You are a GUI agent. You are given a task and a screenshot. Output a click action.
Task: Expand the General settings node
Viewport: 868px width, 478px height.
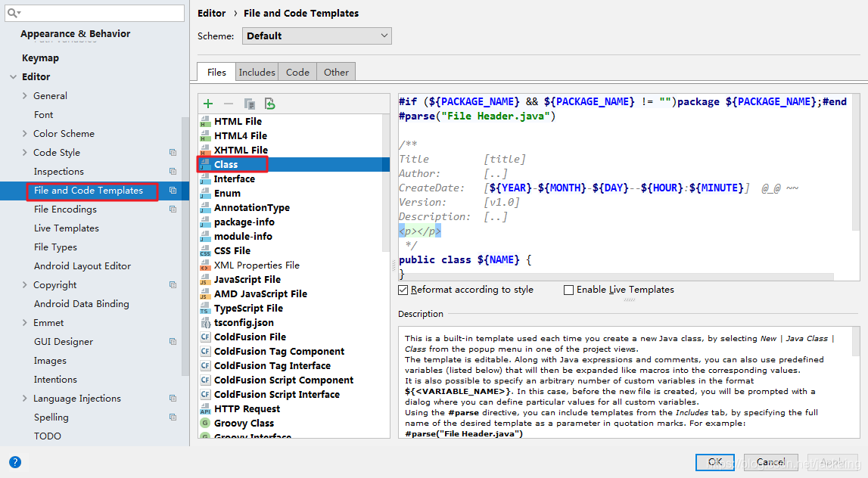[24, 96]
